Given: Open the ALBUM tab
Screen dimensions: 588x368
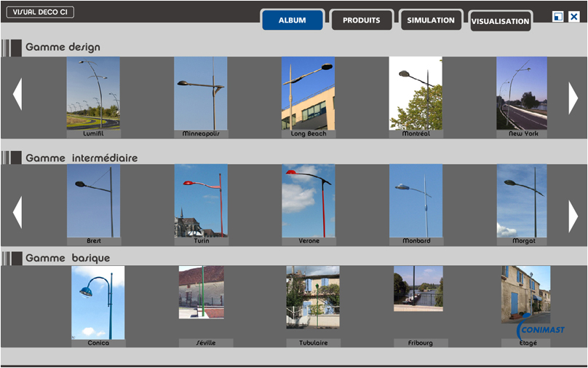Looking at the screenshot, I should pos(292,20).
